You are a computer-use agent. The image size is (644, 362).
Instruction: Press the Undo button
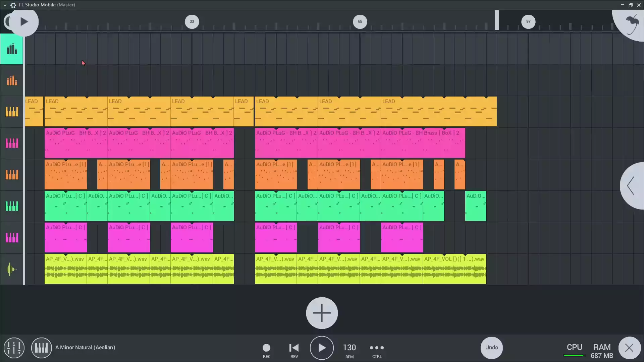[491, 347]
